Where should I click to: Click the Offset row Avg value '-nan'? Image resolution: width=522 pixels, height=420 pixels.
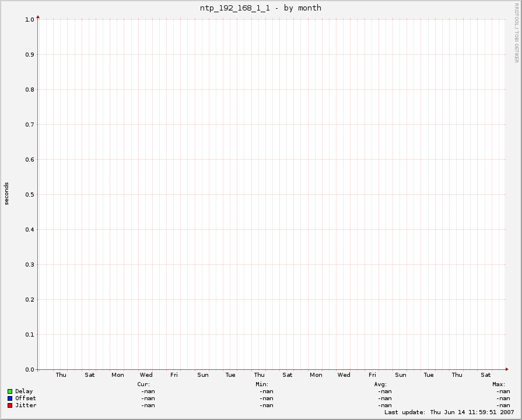point(385,398)
